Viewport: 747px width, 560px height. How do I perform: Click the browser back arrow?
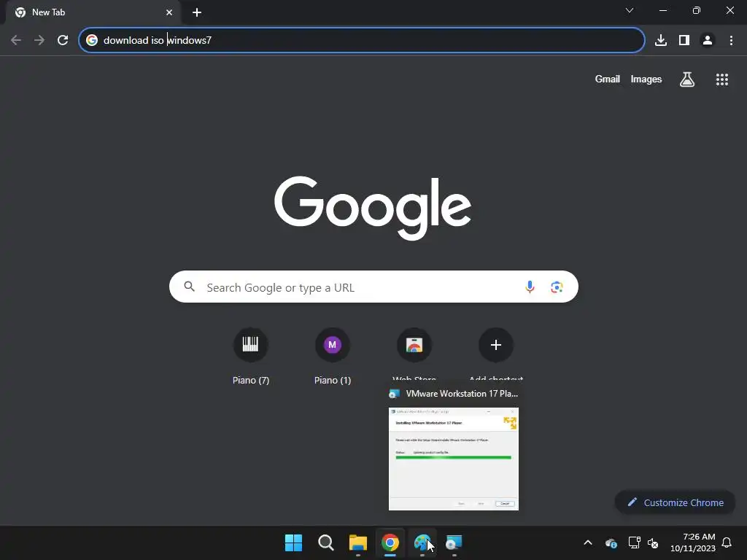pos(16,40)
